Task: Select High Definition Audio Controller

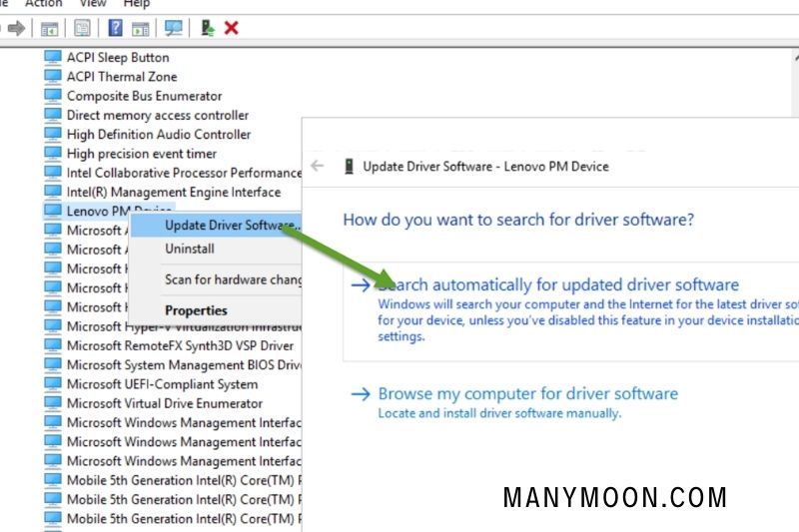Action: tap(159, 135)
